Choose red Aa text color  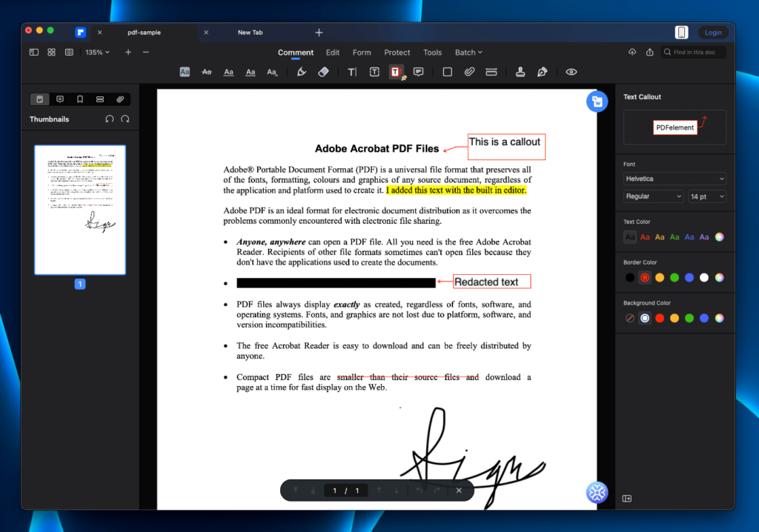[x=645, y=237]
